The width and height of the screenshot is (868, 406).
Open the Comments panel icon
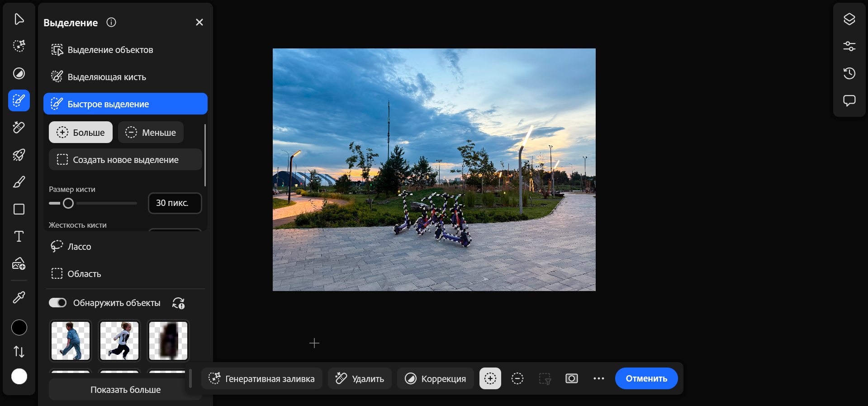pyautogui.click(x=849, y=100)
